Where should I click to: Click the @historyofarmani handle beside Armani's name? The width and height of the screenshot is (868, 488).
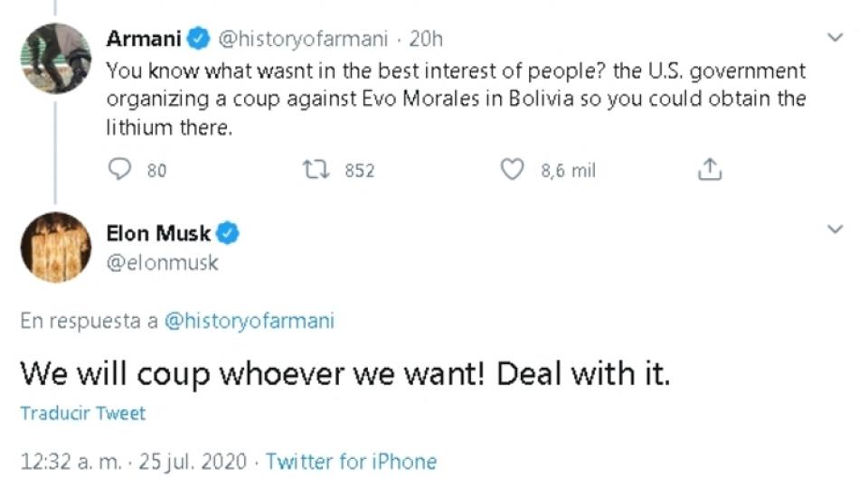(x=303, y=39)
